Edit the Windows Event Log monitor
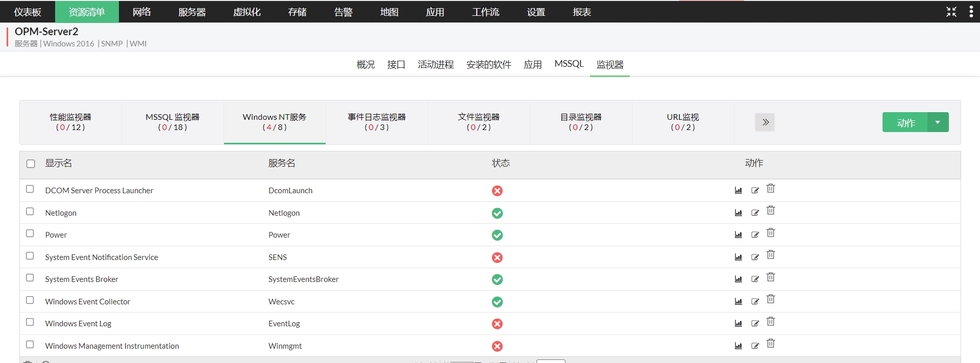 tap(755, 324)
